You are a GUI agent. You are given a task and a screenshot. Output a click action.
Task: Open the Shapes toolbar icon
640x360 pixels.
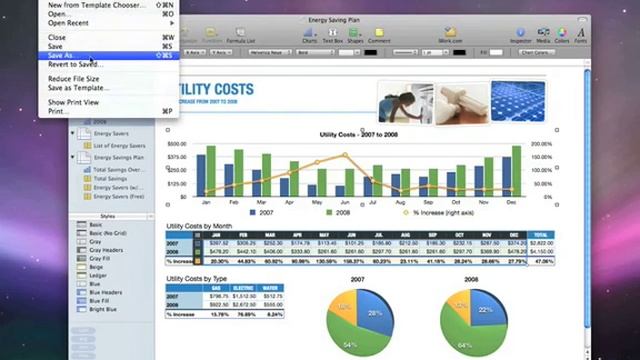[x=355, y=35]
